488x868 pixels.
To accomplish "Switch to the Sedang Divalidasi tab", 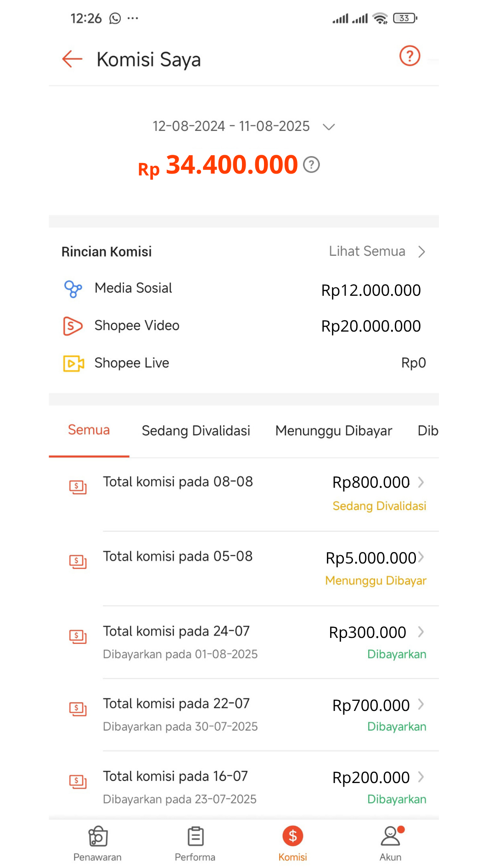I will click(x=196, y=431).
